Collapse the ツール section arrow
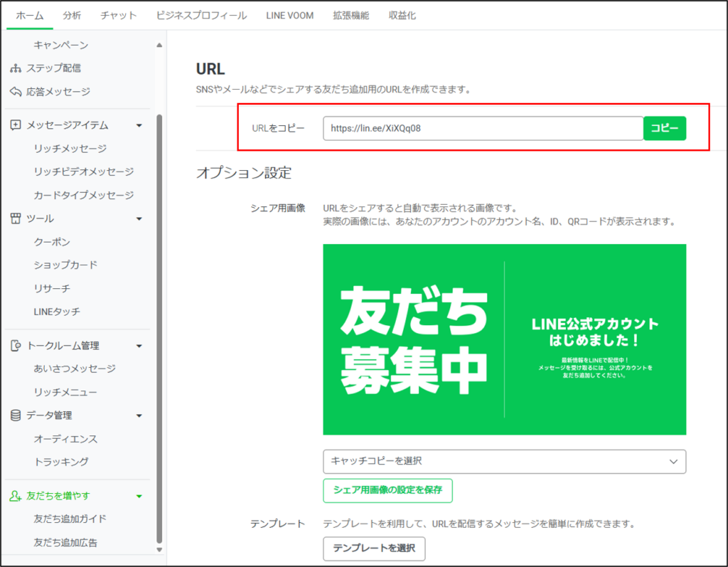This screenshot has height=567, width=728. (x=139, y=219)
